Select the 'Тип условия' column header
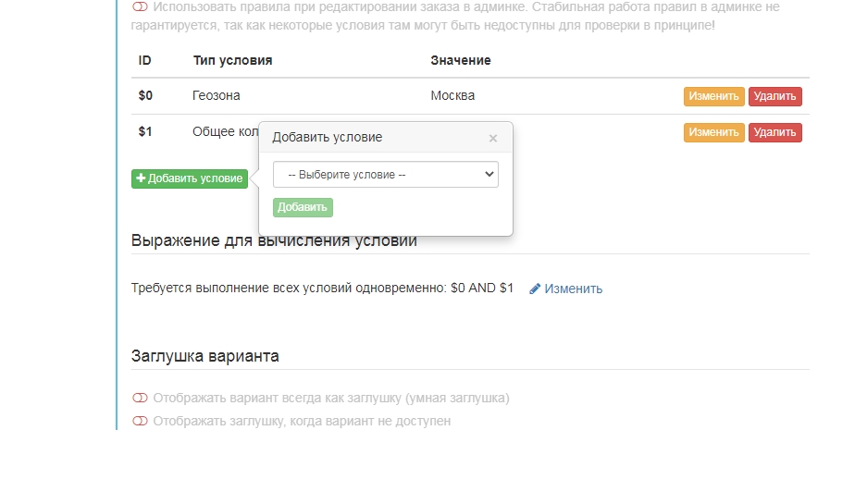 click(232, 60)
